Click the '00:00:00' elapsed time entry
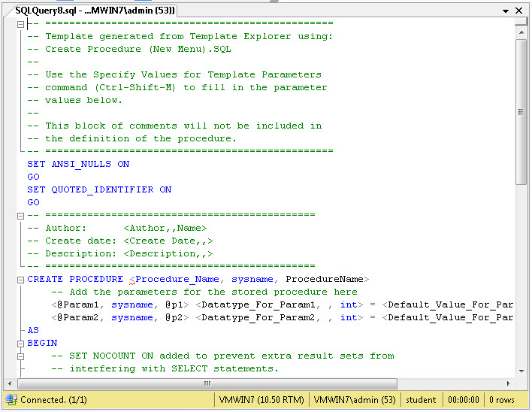 [464, 400]
